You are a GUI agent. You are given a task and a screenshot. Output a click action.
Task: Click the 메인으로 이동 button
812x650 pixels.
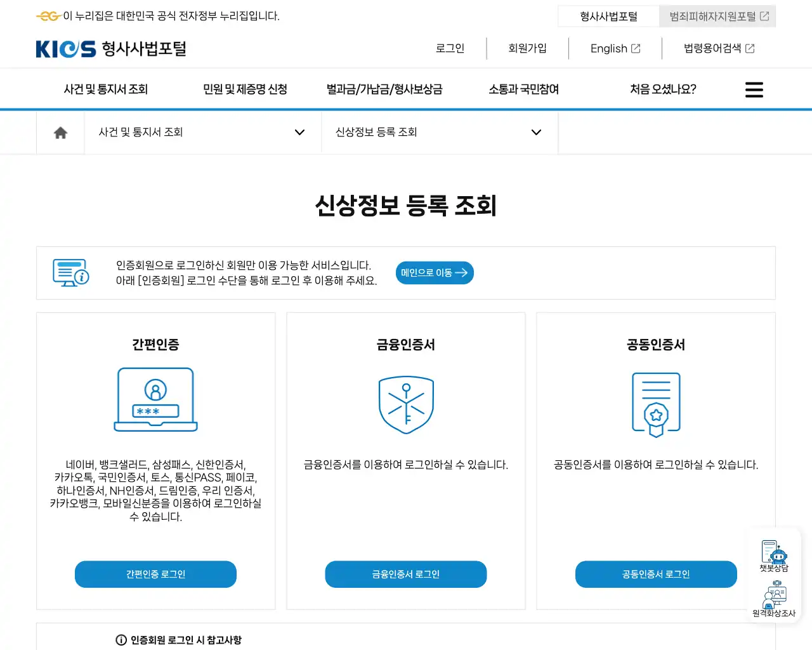point(435,273)
